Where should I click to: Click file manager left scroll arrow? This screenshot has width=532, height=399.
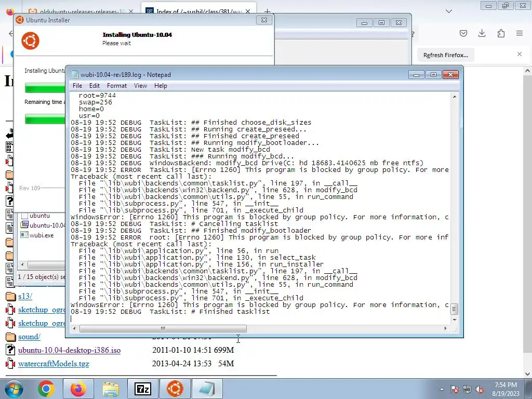[22, 264]
